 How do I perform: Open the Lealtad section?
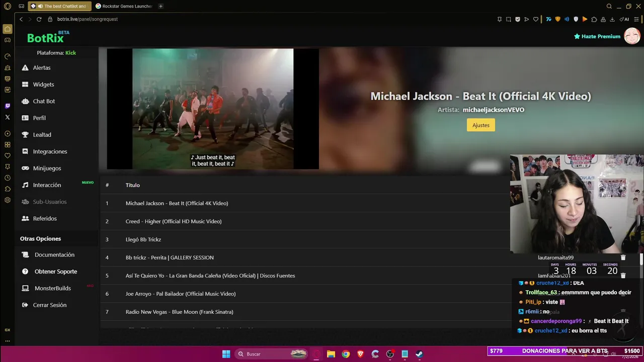[42, 135]
